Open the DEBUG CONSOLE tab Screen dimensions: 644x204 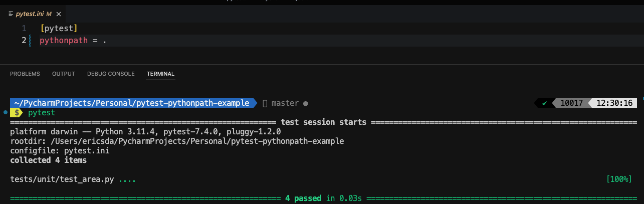pyautogui.click(x=111, y=74)
